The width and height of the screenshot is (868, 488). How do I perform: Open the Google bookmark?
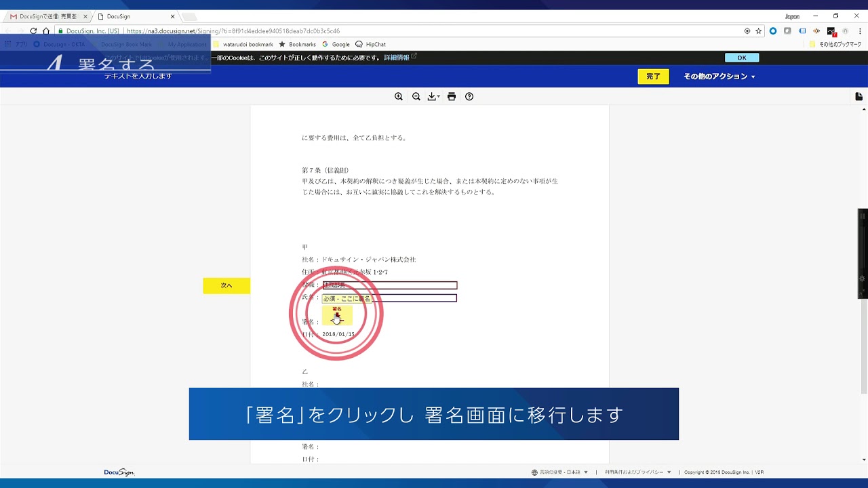[336, 44]
